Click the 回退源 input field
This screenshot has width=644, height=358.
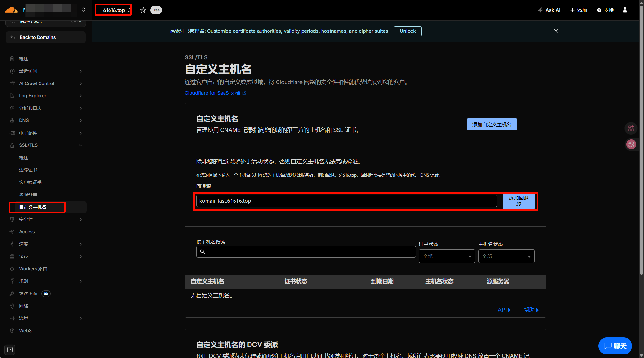tap(346, 201)
